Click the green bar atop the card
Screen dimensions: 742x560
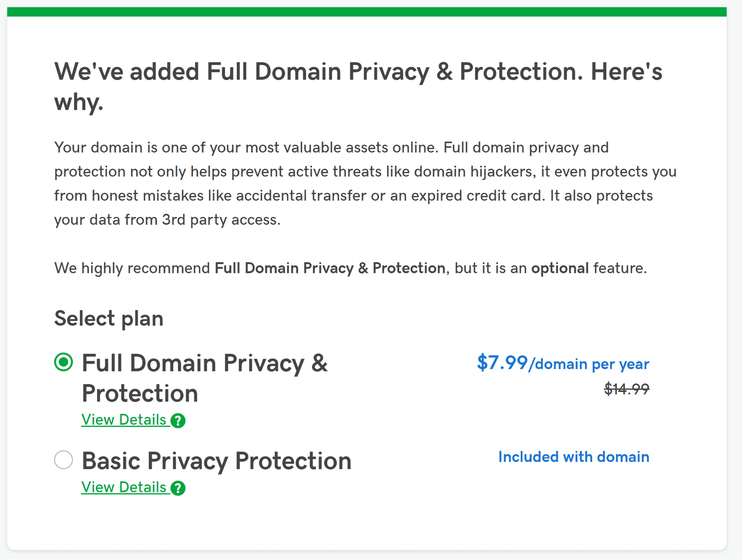tap(367, 12)
